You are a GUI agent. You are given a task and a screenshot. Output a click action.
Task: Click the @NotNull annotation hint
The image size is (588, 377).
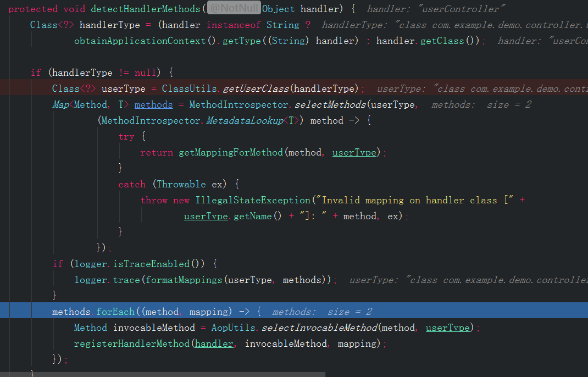(234, 8)
